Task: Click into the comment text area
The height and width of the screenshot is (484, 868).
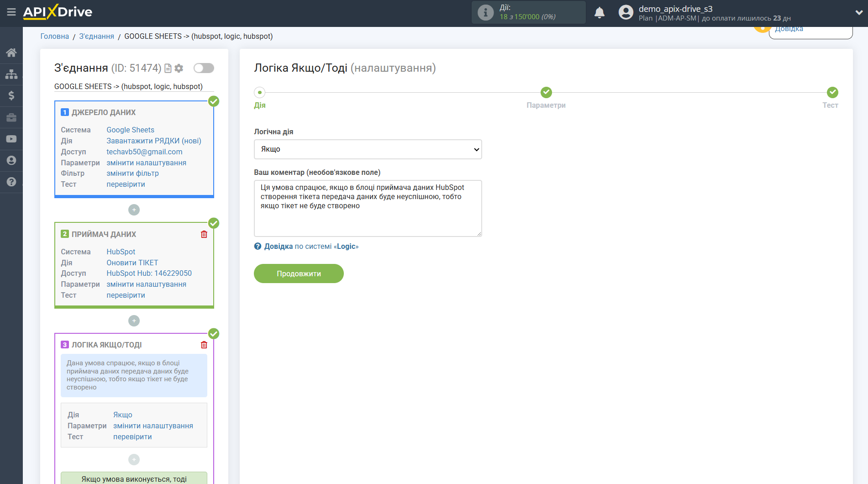Action: click(368, 208)
